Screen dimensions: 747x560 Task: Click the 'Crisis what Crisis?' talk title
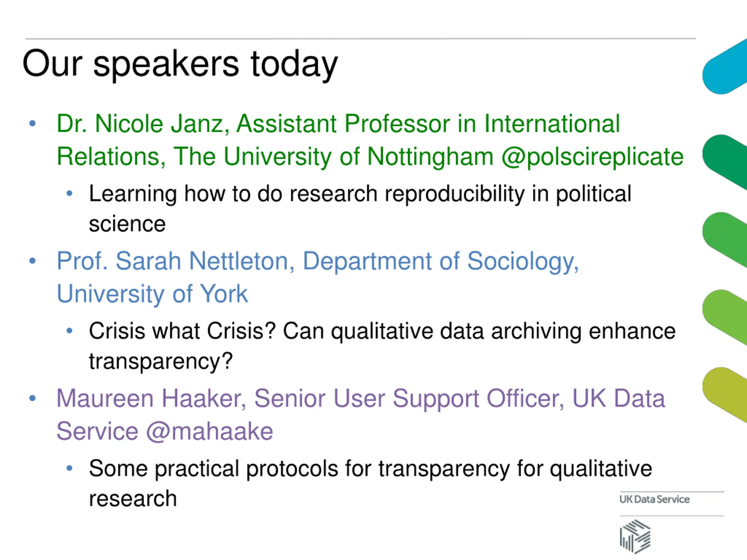coord(183,331)
